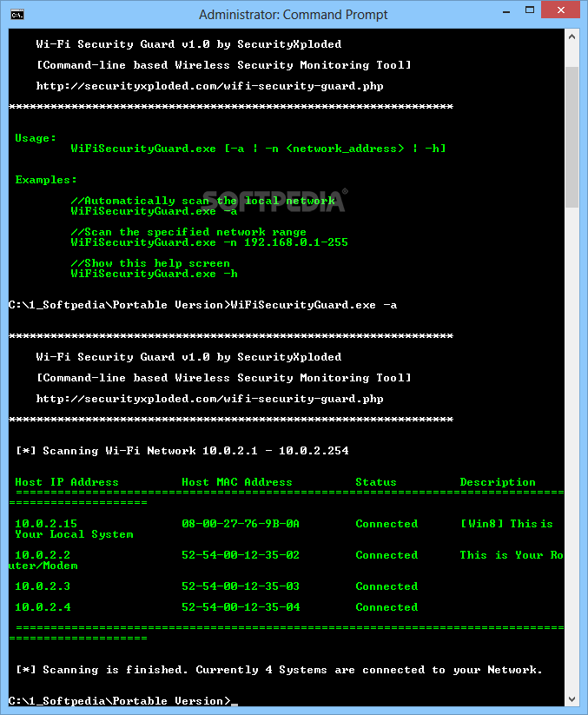Image resolution: width=588 pixels, height=715 pixels.
Task: Click the 'Status' column header
Action: (x=376, y=482)
